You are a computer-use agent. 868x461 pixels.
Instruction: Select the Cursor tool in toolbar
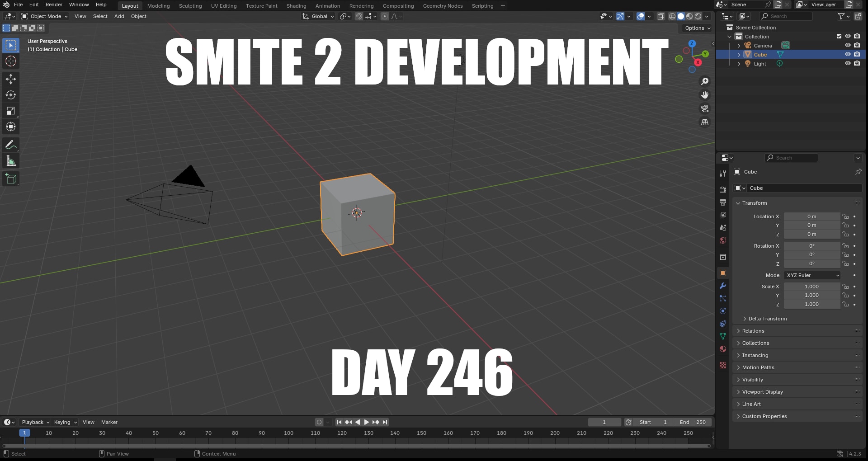point(11,61)
